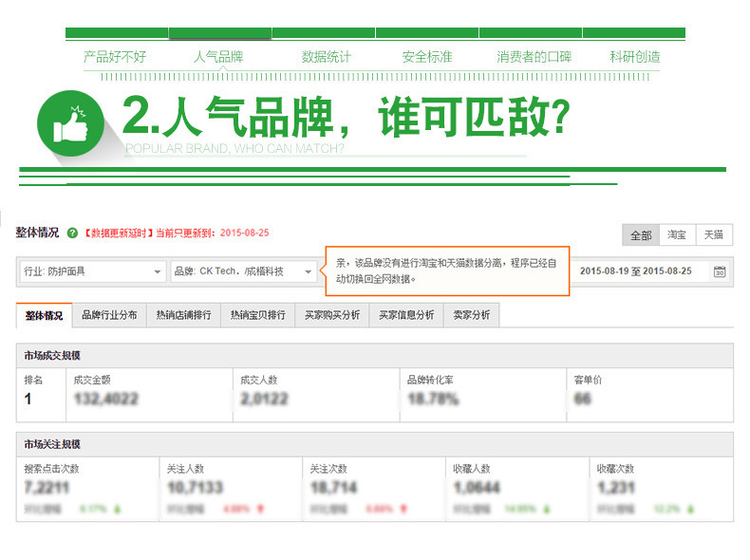750x560 pixels.
Task: Click the green help question-mark icon
Action: pyautogui.click(x=72, y=233)
